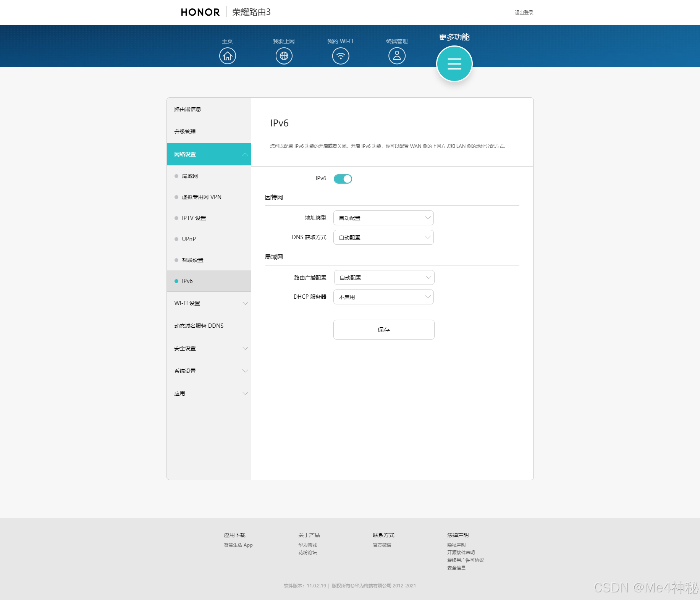The width and height of the screenshot is (700, 600).
Task: Open the home page house icon
Action: (x=228, y=56)
